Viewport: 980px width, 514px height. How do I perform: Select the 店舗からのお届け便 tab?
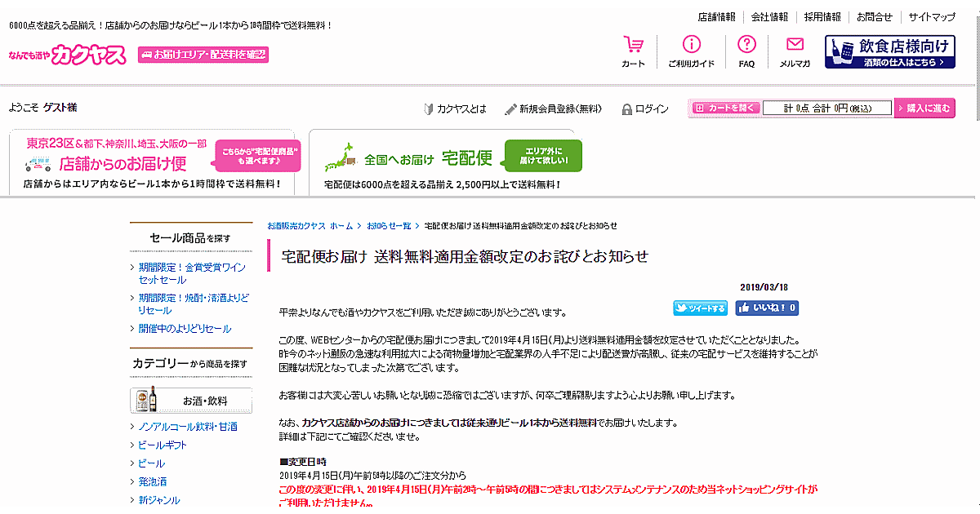click(155, 162)
